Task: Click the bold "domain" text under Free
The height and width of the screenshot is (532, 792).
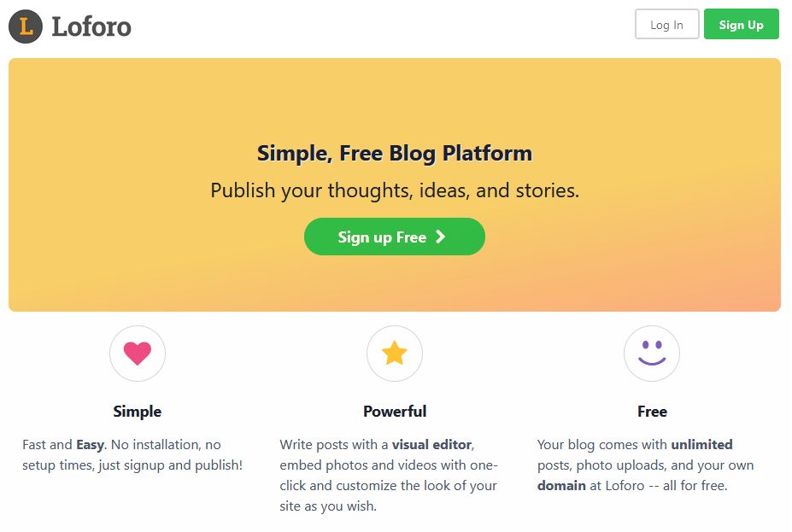Action: [x=560, y=485]
